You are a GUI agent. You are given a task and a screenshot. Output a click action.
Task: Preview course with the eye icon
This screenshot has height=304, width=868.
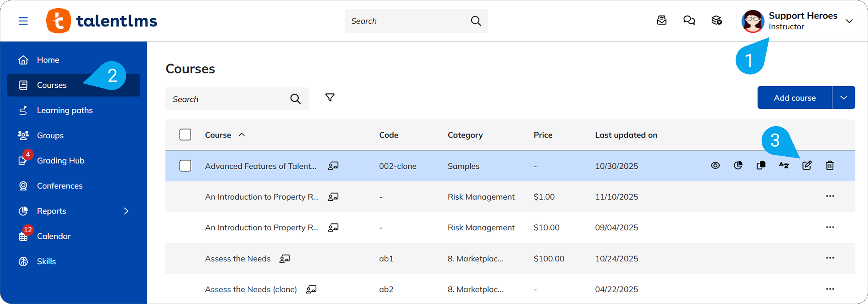(x=715, y=165)
